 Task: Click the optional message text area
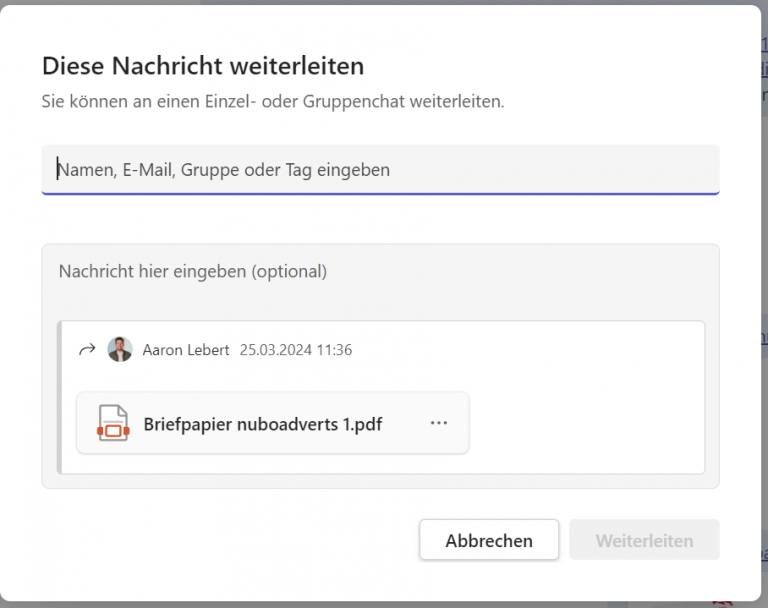click(380, 271)
